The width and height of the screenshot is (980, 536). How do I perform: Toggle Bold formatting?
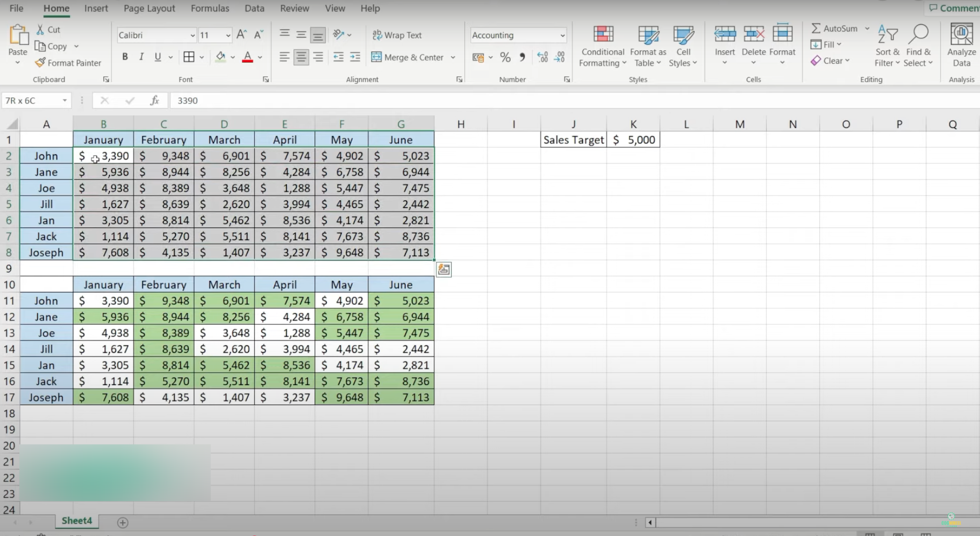point(125,57)
